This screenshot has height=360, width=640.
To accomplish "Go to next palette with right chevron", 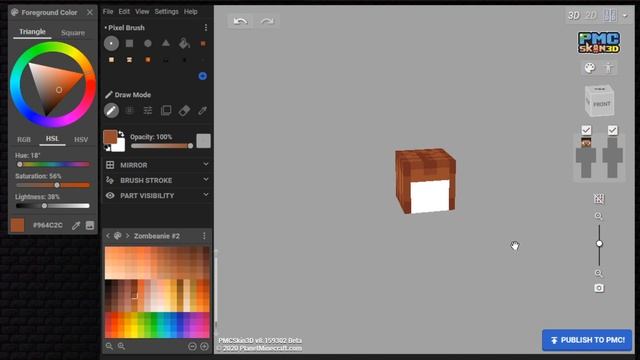I will pos(127,236).
